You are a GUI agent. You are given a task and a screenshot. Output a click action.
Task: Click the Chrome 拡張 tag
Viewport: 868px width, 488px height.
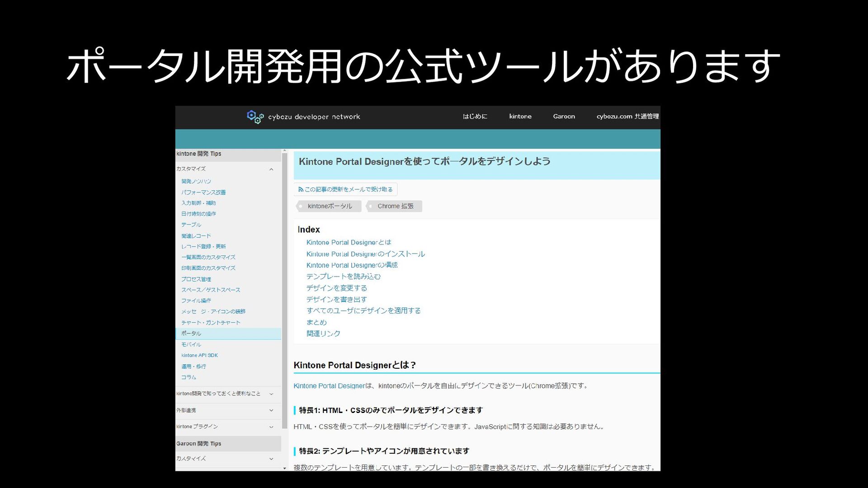coord(394,206)
